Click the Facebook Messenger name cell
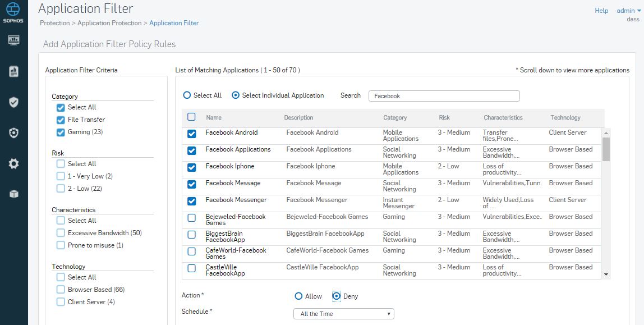The image size is (644, 325). 236,200
